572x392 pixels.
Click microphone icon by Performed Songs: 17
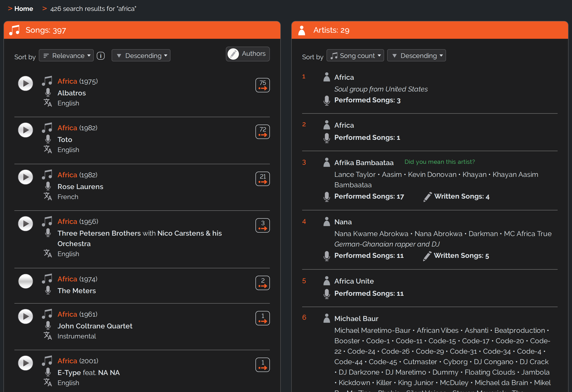[327, 197]
